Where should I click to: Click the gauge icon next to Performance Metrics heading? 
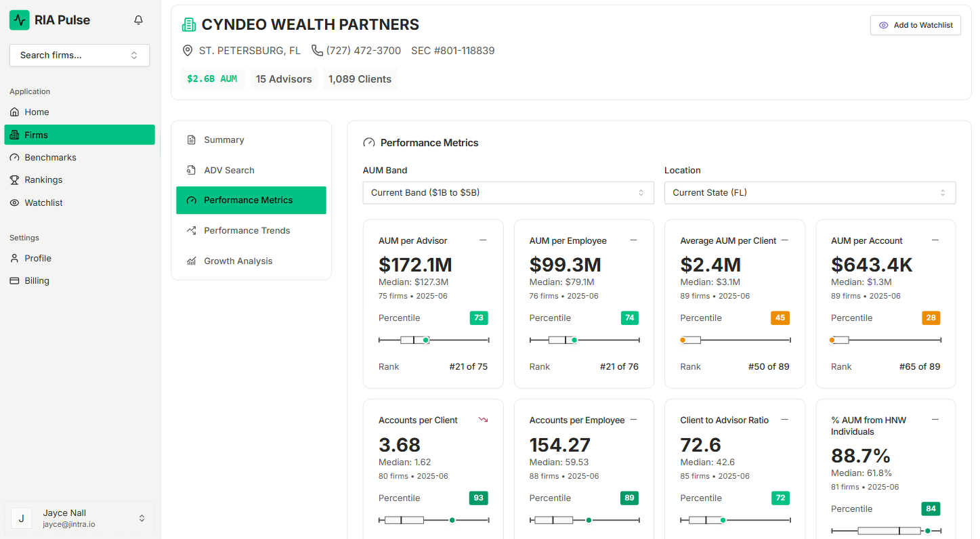(x=369, y=143)
